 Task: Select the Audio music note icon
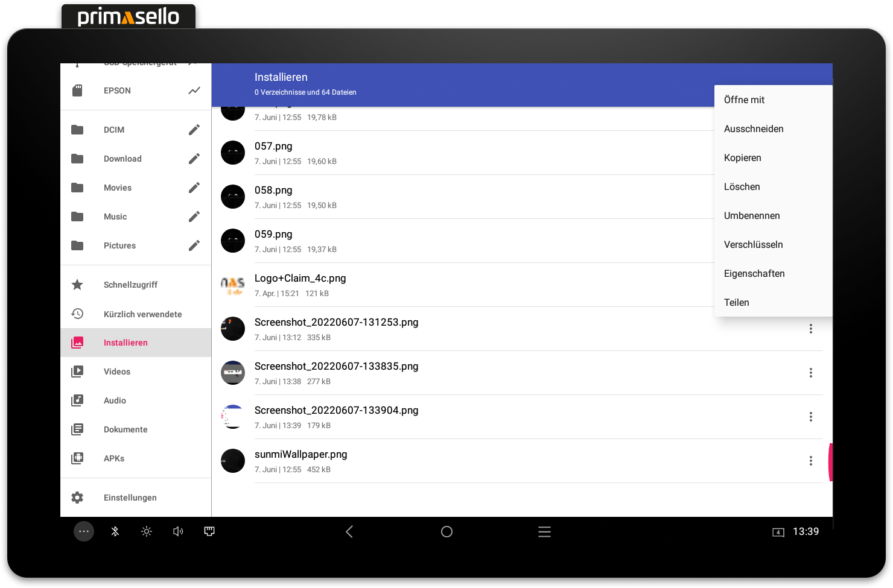(77, 400)
